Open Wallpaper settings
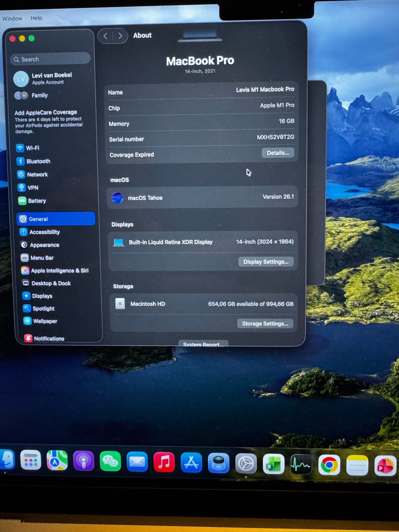Viewport: 399px width, 532px height. point(40,321)
